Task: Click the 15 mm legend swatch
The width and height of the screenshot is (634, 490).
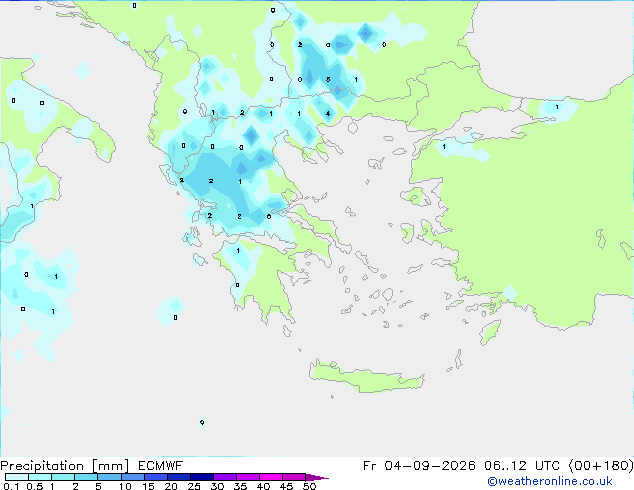Action: pyautogui.click(x=156, y=477)
